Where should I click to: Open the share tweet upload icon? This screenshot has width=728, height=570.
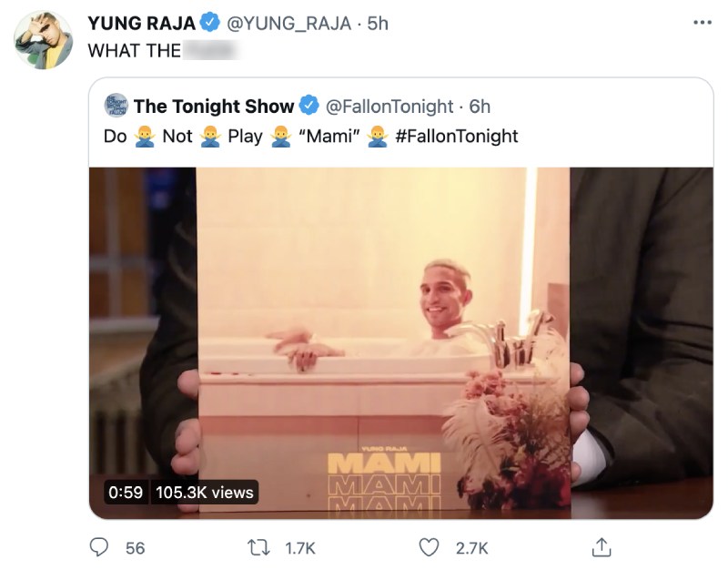(x=602, y=546)
